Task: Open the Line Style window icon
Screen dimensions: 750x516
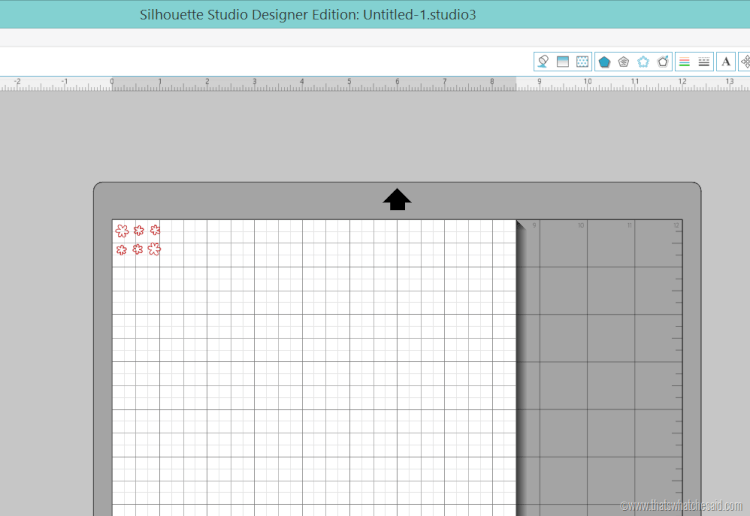Action: point(704,62)
